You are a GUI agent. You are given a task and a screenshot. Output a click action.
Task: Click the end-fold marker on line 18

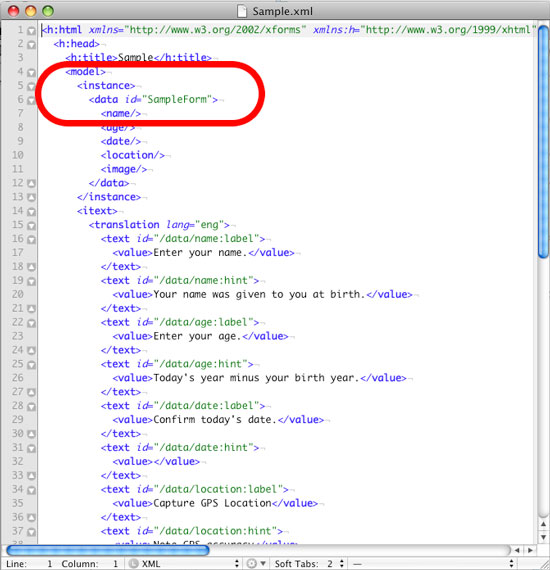[32, 267]
